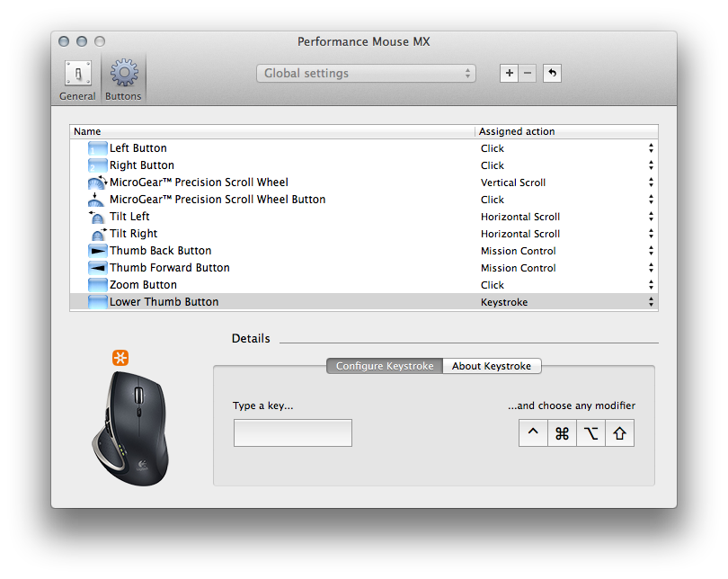This screenshot has height=579, width=728.
Task: Select the Lower Thumb Button text
Action: click(164, 302)
